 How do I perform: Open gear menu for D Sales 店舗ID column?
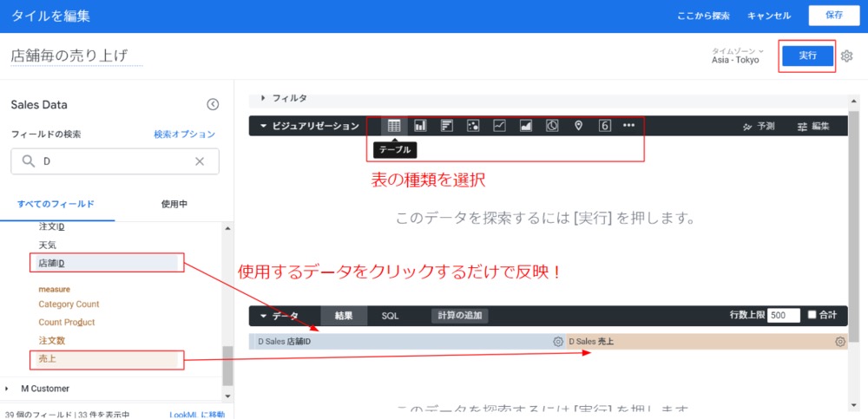point(558,342)
